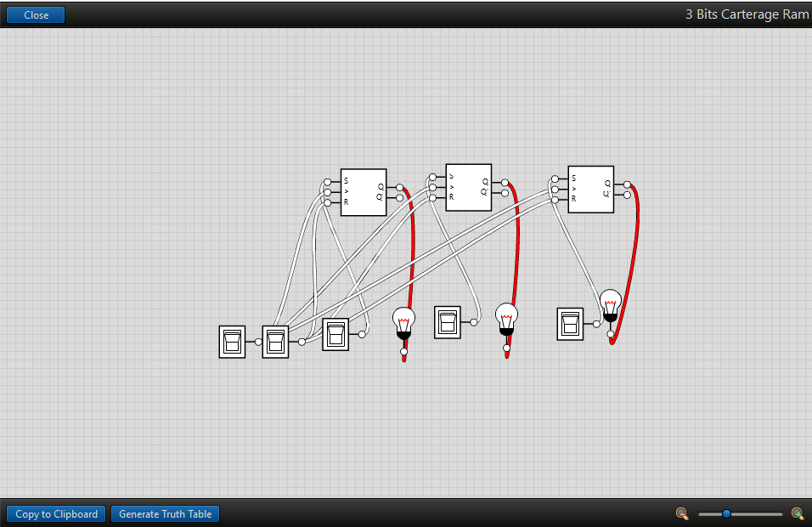This screenshot has height=527, width=812.
Task: Click Q output pin of leftmost flip-flop
Action: click(x=399, y=186)
